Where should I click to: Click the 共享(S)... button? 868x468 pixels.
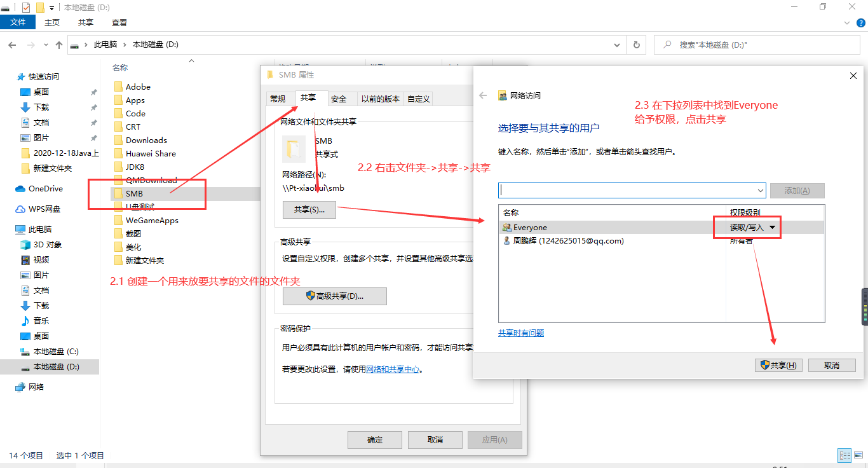309,209
